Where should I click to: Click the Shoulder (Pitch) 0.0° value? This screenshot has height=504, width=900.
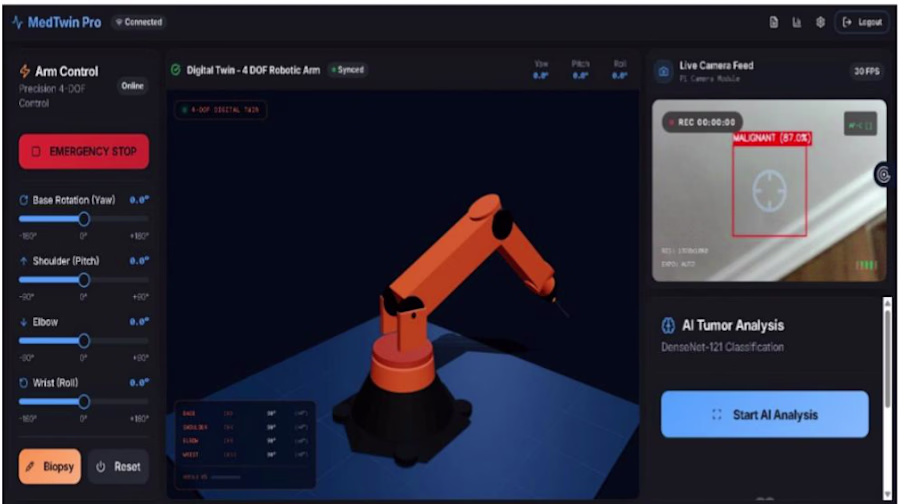click(x=139, y=261)
